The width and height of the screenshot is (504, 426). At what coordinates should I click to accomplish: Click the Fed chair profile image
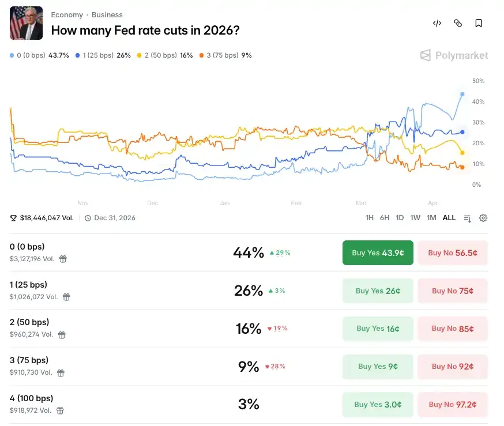coord(25,23)
